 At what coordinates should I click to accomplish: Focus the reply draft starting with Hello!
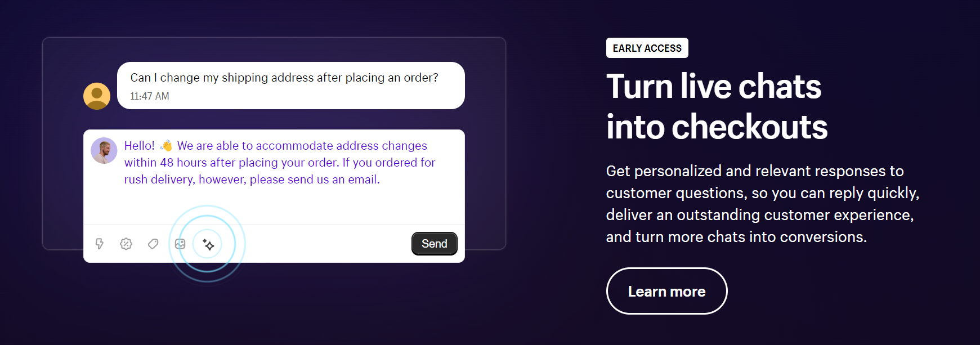coord(280,163)
